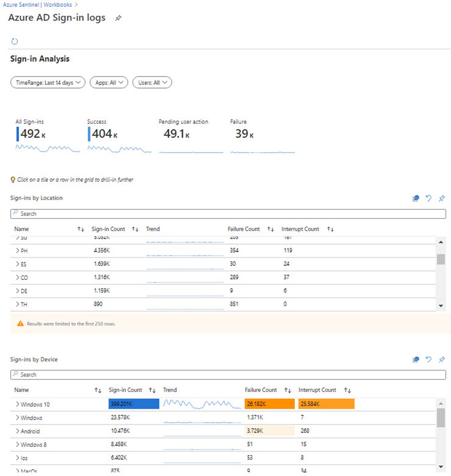The height and width of the screenshot is (476, 451).
Task: Click the location grid scrollbar thumb
Action: (441, 259)
